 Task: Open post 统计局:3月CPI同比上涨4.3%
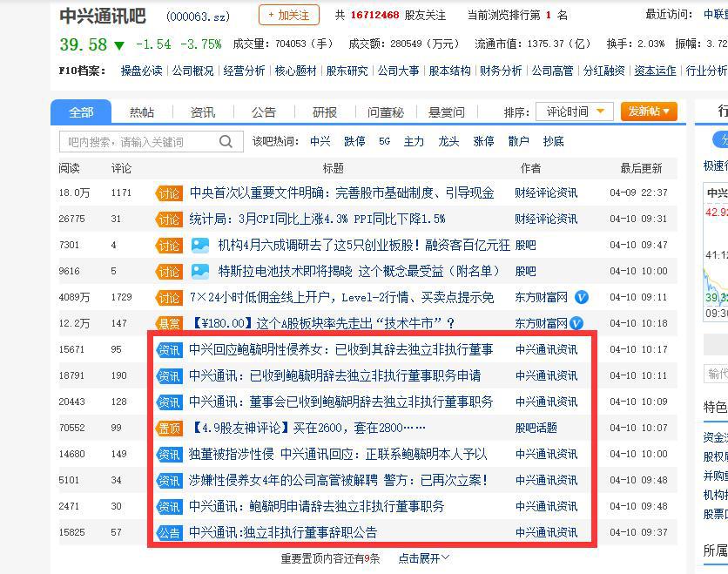click(x=317, y=219)
